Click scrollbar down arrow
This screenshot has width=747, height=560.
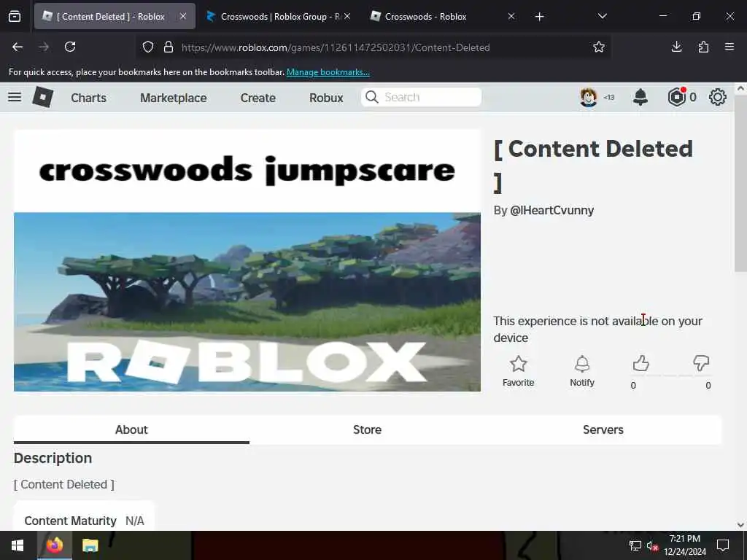[x=740, y=525]
